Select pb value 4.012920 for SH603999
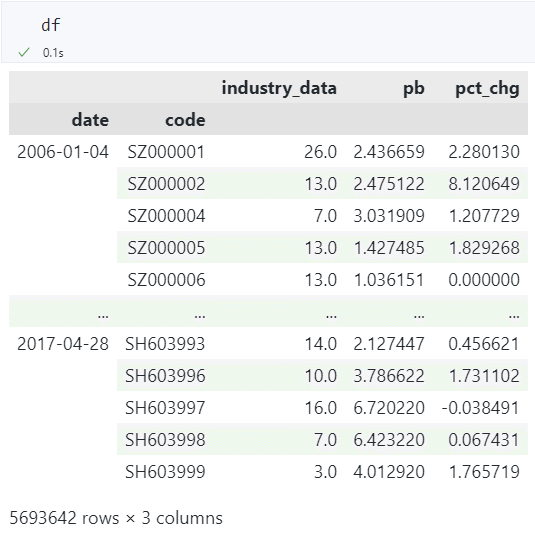The height and width of the screenshot is (539, 535). click(x=389, y=472)
